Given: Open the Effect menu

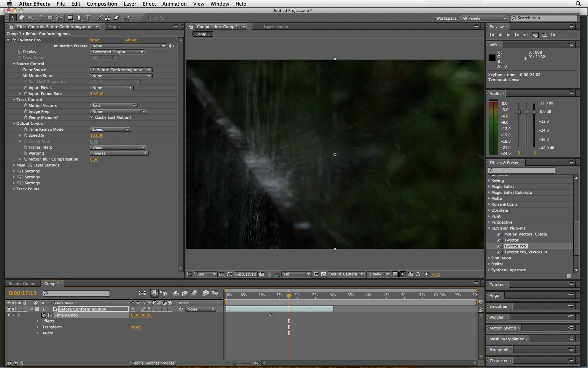Looking at the screenshot, I should pos(149,4).
